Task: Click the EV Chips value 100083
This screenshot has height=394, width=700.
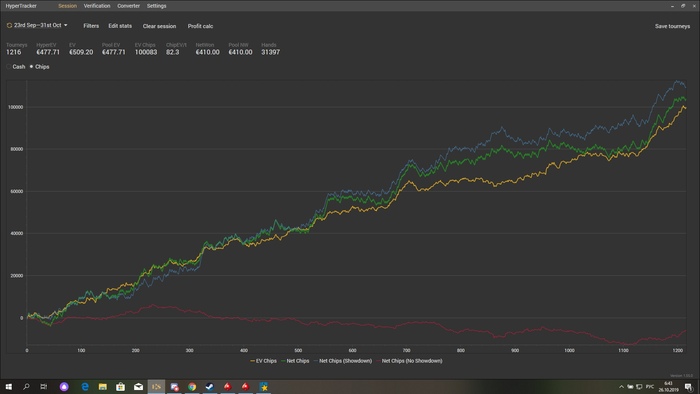Action: pyautogui.click(x=146, y=52)
